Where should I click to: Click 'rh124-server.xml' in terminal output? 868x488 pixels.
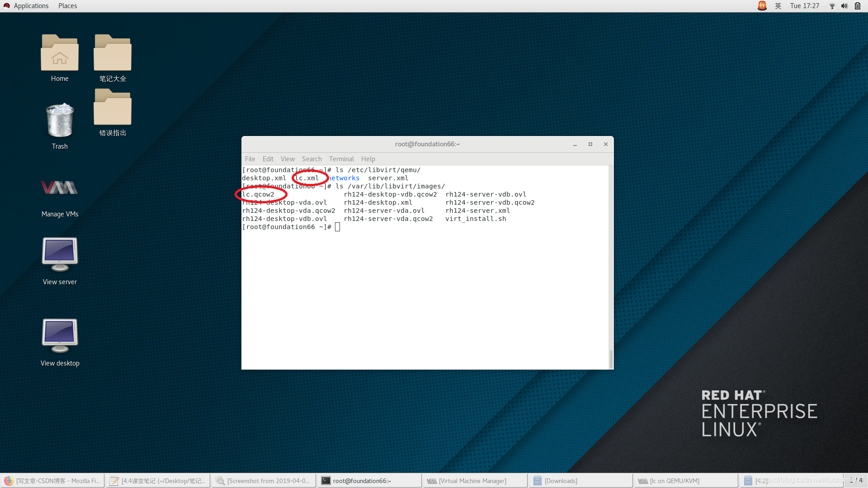(477, 211)
